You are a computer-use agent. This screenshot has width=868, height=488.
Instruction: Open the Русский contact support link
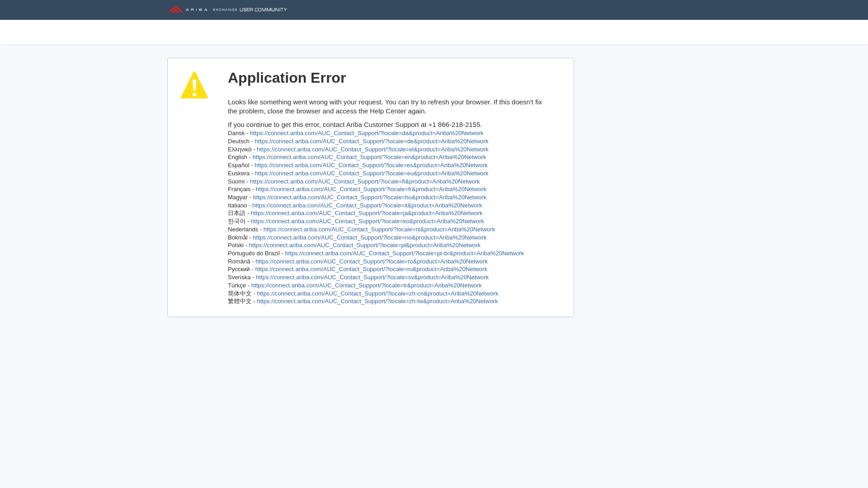(371, 269)
